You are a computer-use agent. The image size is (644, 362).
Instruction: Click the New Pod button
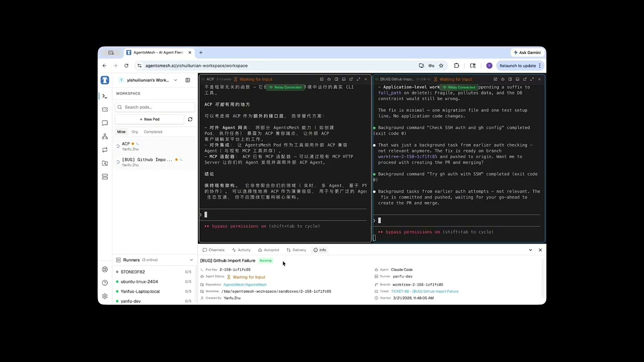click(x=149, y=119)
